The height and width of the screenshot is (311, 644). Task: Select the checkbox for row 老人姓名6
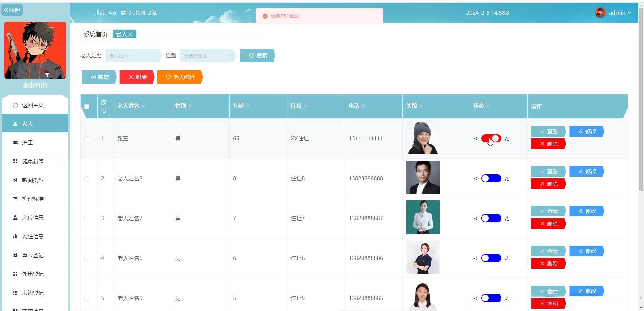tap(87, 258)
